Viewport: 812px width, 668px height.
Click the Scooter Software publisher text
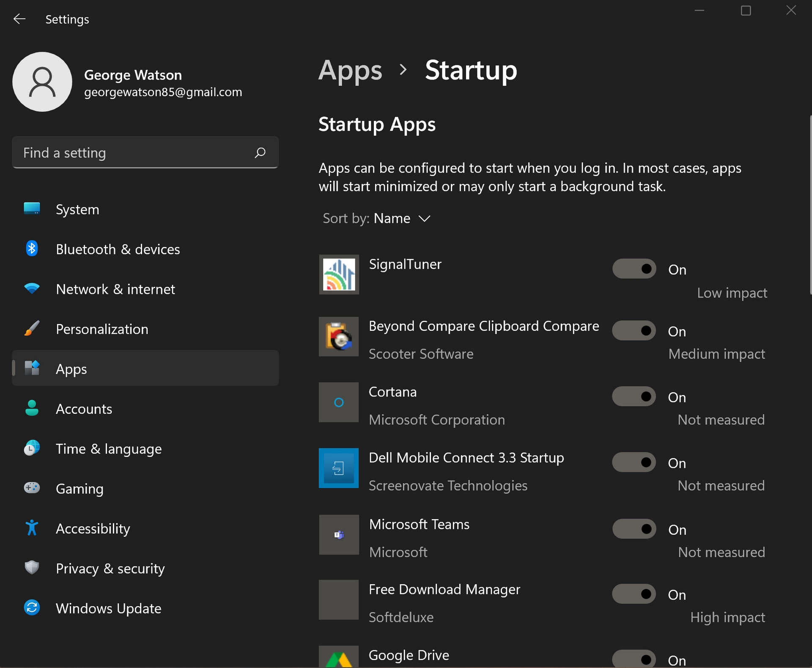[x=421, y=354]
